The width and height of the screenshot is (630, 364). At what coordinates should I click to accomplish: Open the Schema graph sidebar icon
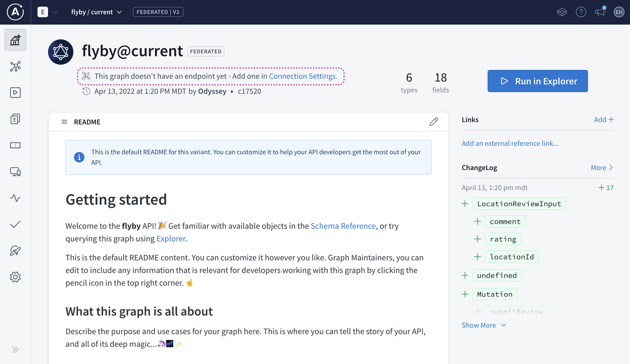point(15,66)
